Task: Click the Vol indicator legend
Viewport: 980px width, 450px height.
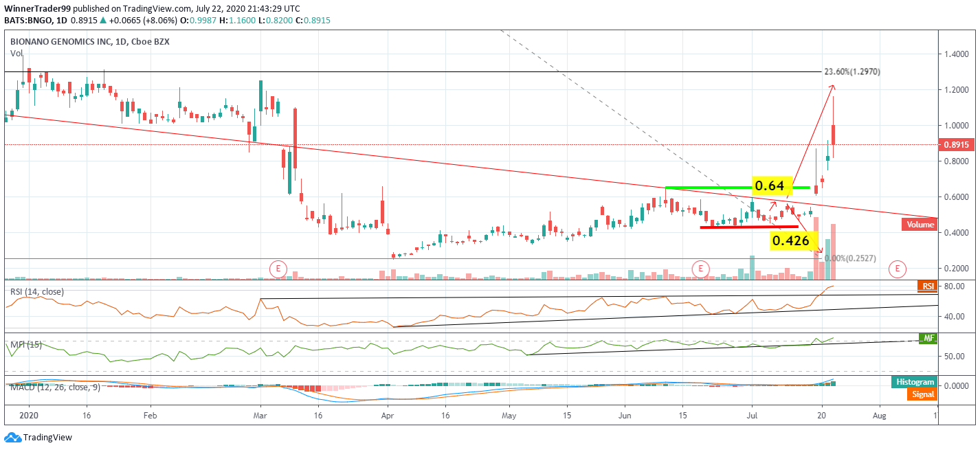Action: click(x=15, y=53)
